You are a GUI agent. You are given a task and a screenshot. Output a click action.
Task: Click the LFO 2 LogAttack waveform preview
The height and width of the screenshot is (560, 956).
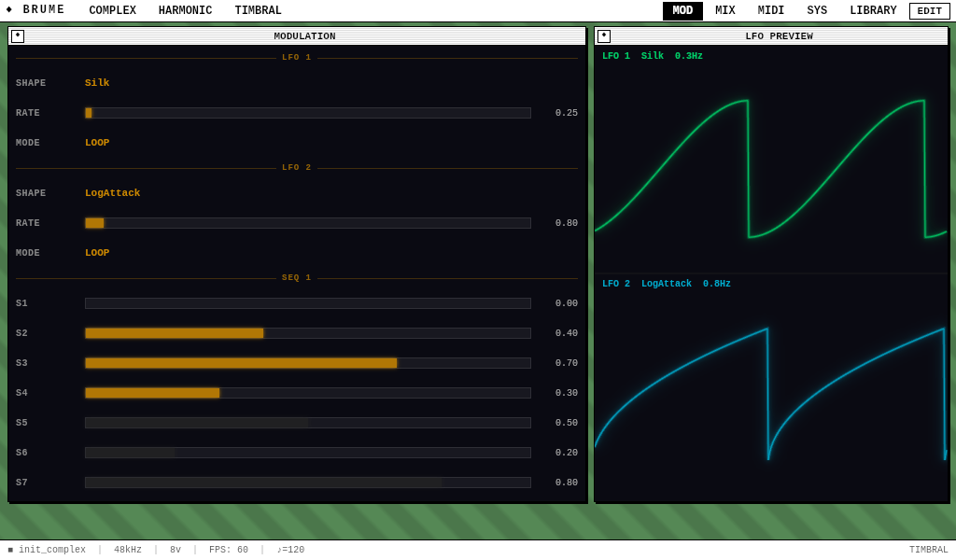pyautogui.click(x=771, y=392)
